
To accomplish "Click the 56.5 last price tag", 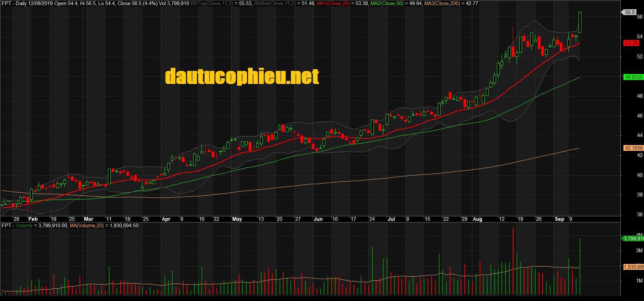I will tap(630, 12).
